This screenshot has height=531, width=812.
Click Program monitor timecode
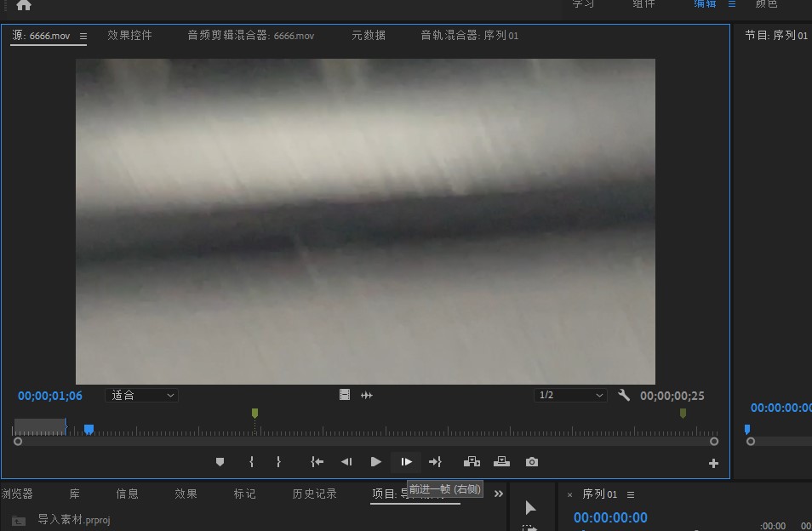(781, 408)
